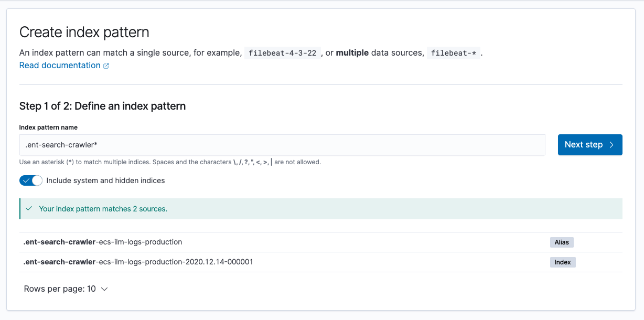The image size is (644, 320).
Task: Click the filebeat-4-3-22 code snippet
Action: [282, 52]
